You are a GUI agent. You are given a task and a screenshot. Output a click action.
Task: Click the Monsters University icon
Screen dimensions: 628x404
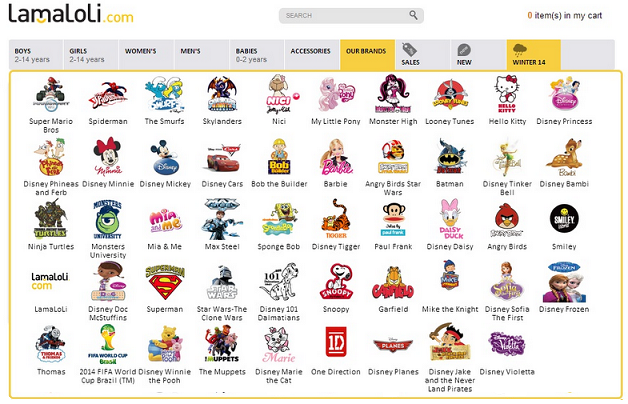(107, 219)
